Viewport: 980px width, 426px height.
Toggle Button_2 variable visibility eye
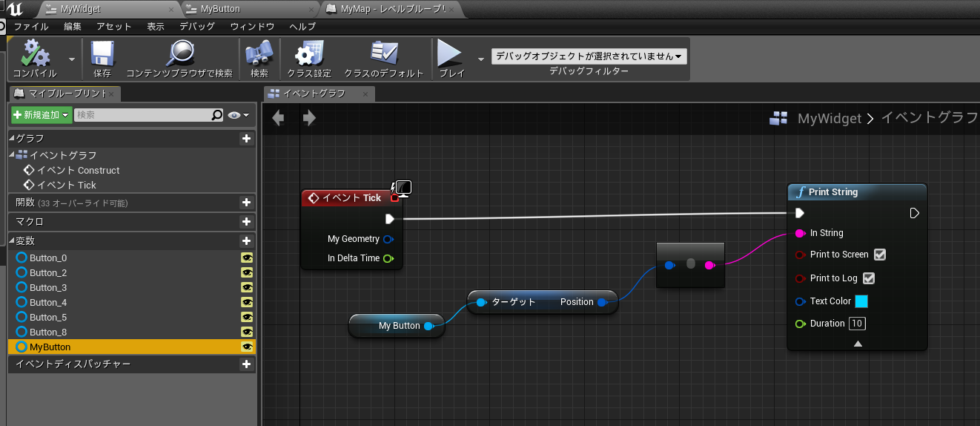(x=247, y=272)
